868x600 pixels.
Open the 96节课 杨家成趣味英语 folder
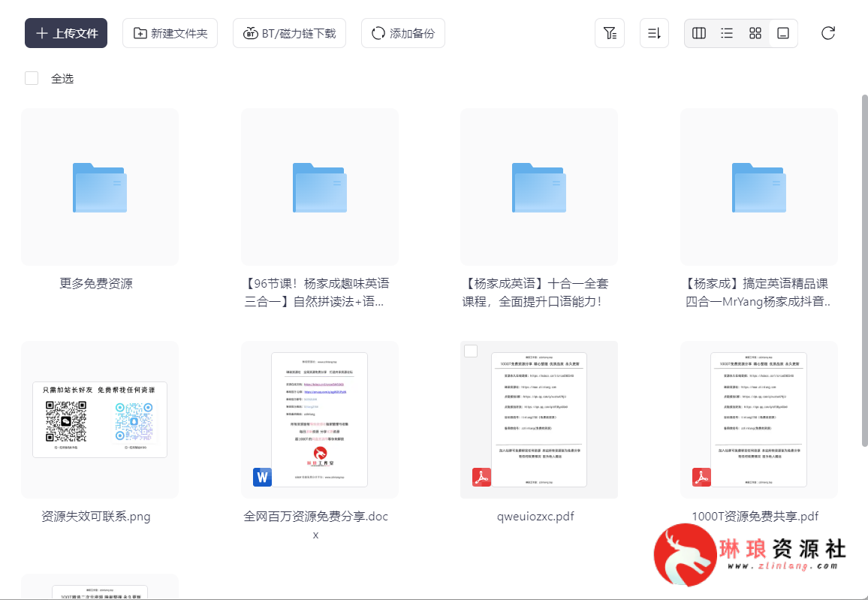319,187
